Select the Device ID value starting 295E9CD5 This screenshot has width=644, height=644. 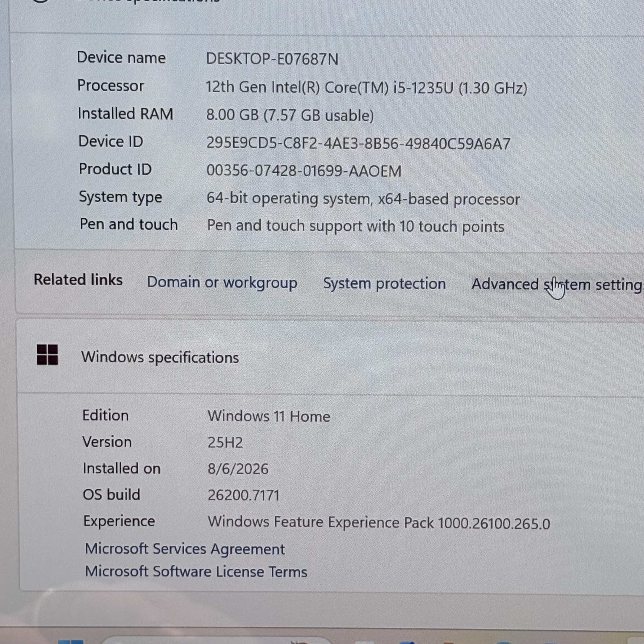pos(359,143)
